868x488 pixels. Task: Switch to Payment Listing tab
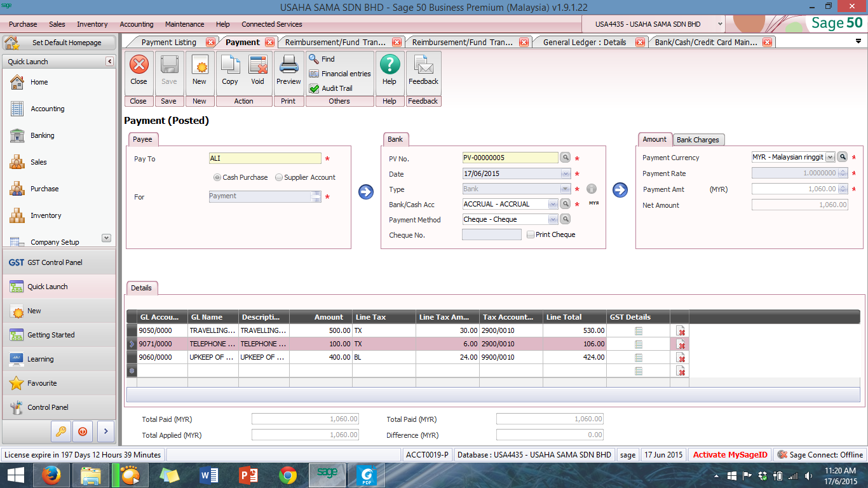(x=169, y=42)
